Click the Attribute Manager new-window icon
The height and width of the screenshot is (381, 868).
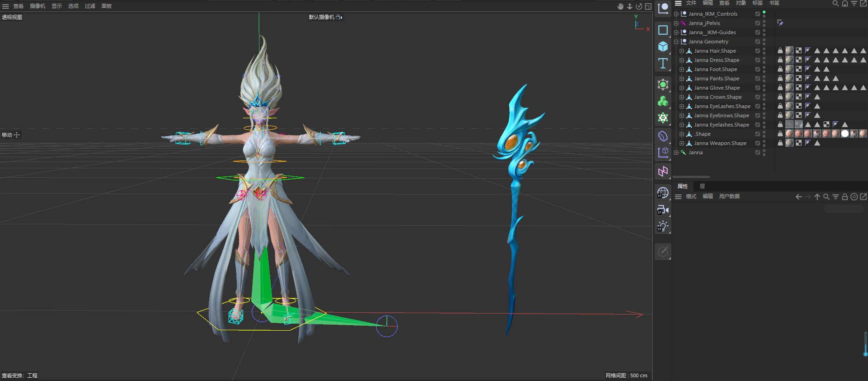[863, 197]
